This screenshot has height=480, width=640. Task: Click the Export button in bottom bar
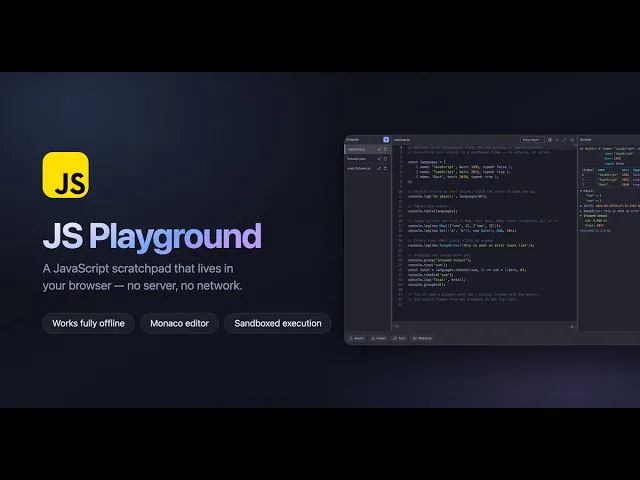pos(357,338)
